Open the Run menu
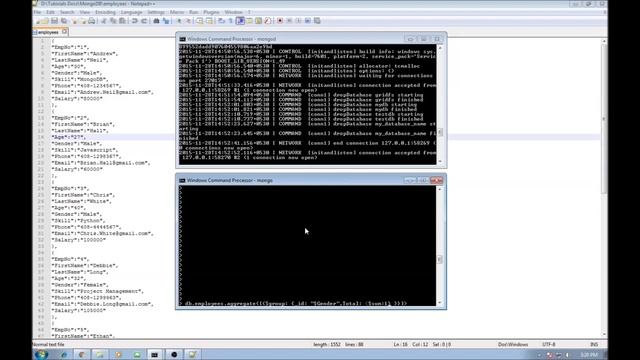This screenshot has height=360, width=640. (193, 12)
